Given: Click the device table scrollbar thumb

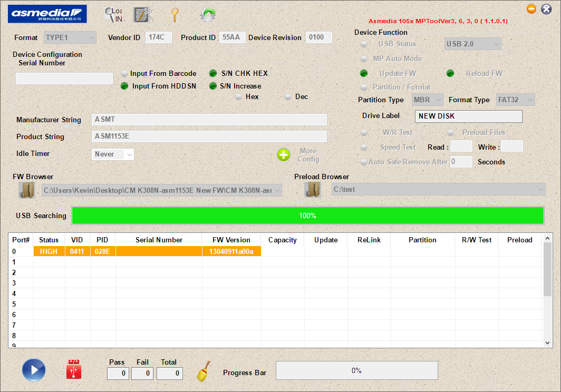Looking at the screenshot, I should coord(547,269).
